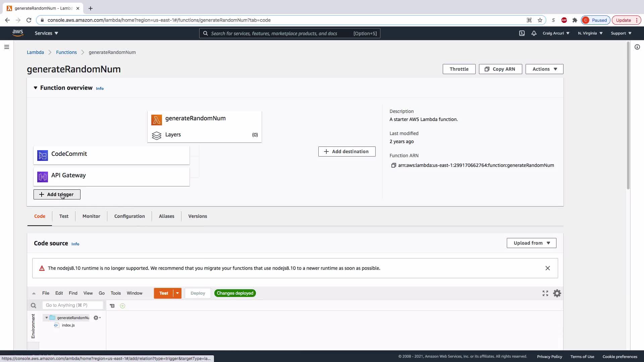Dismiss the nodejs8.10 runtime warning
Viewport: 644px width, 362px height.
[x=548, y=268]
